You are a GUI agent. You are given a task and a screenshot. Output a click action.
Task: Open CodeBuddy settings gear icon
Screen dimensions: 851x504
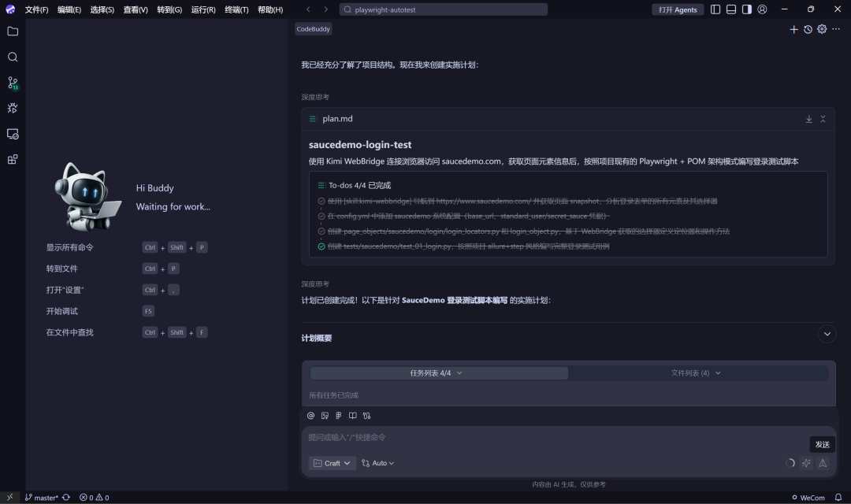coord(822,29)
